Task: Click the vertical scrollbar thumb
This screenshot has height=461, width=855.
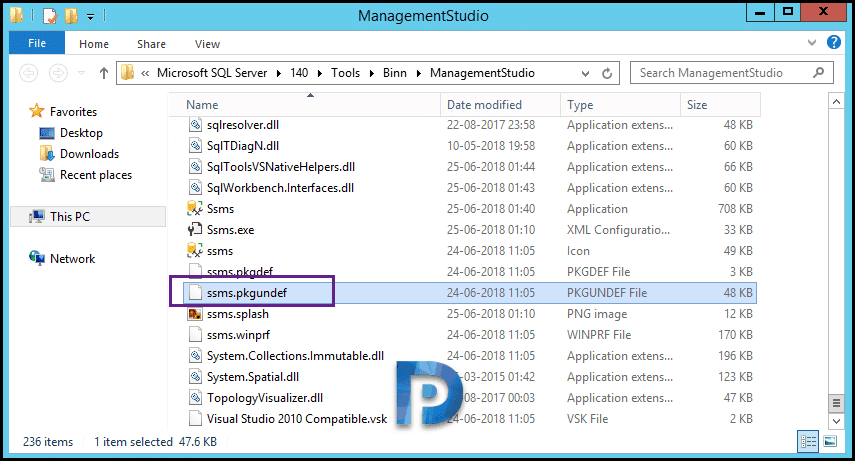Action: point(836,403)
